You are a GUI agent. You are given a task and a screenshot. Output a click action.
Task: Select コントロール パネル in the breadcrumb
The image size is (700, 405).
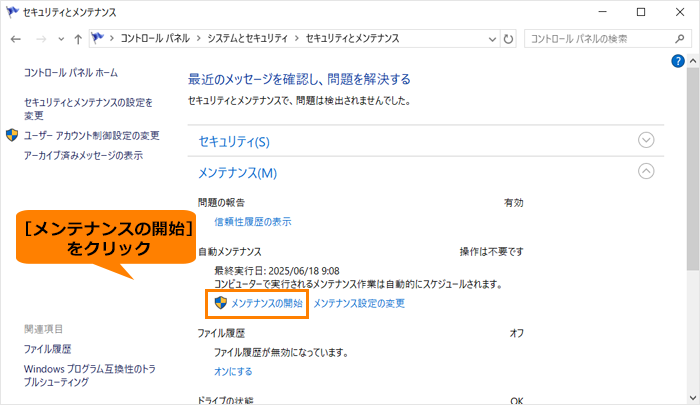coord(155,38)
